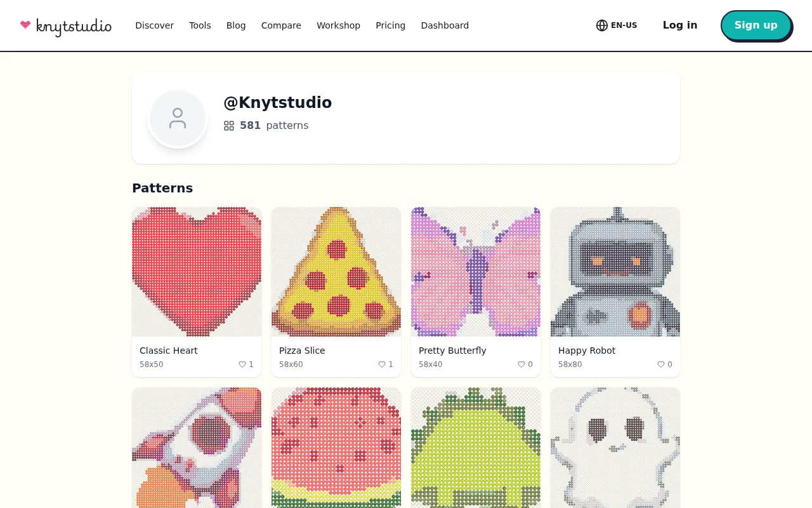Open the Dashboard nav item
Screen dimensions: 812x508
click(445, 25)
